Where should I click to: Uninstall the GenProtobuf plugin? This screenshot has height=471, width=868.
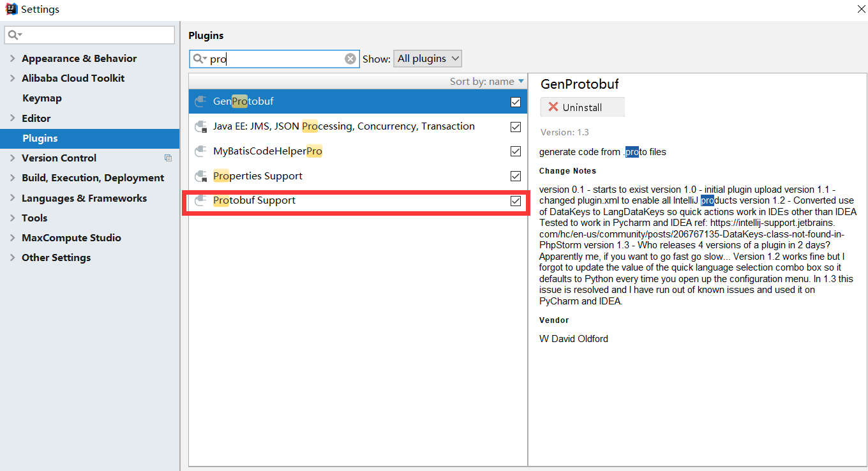(582, 107)
